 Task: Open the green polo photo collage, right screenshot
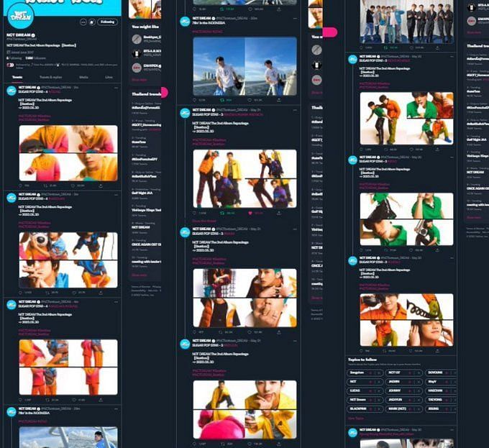tap(407, 219)
